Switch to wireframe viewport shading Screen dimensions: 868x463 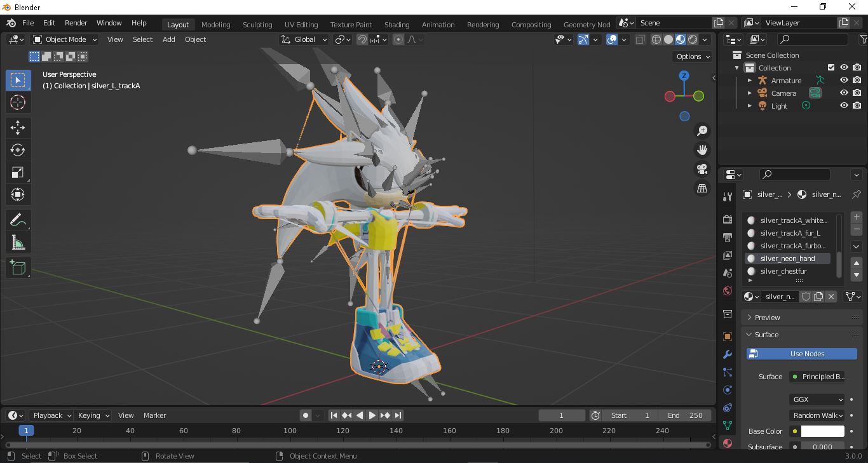pyautogui.click(x=656, y=39)
